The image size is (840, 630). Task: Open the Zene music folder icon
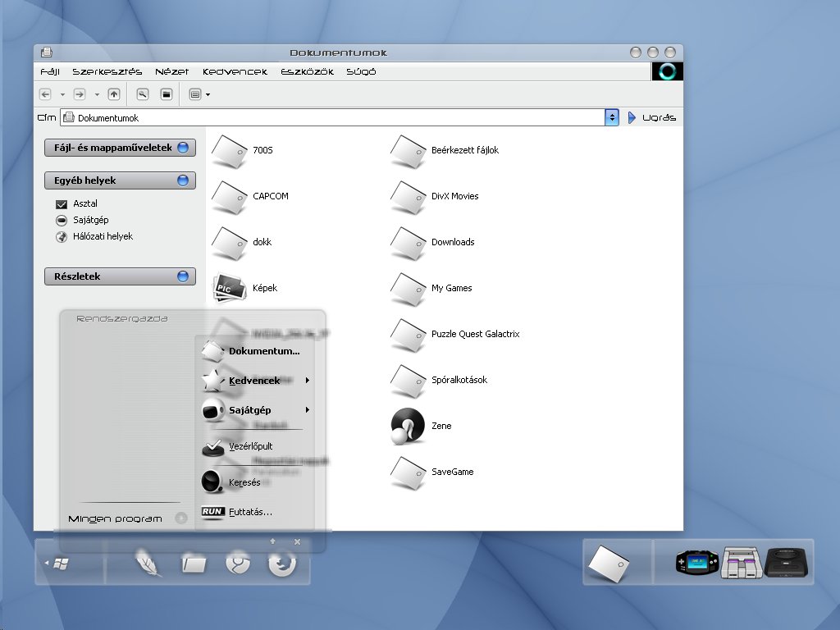[x=408, y=427]
